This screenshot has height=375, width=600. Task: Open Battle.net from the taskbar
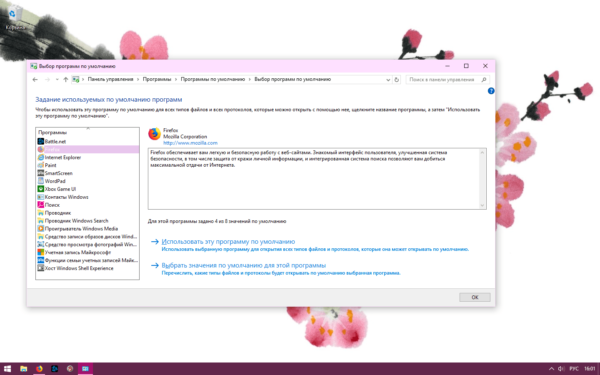[55, 369]
